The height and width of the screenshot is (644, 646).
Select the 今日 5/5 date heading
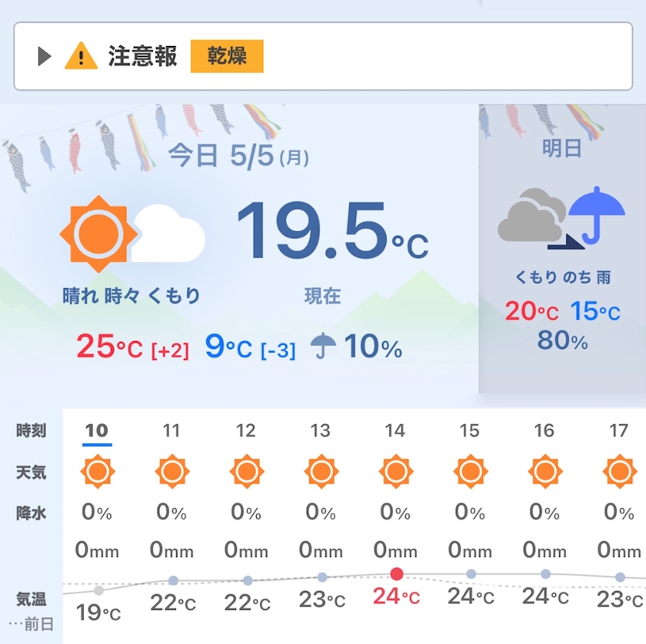[x=238, y=156]
